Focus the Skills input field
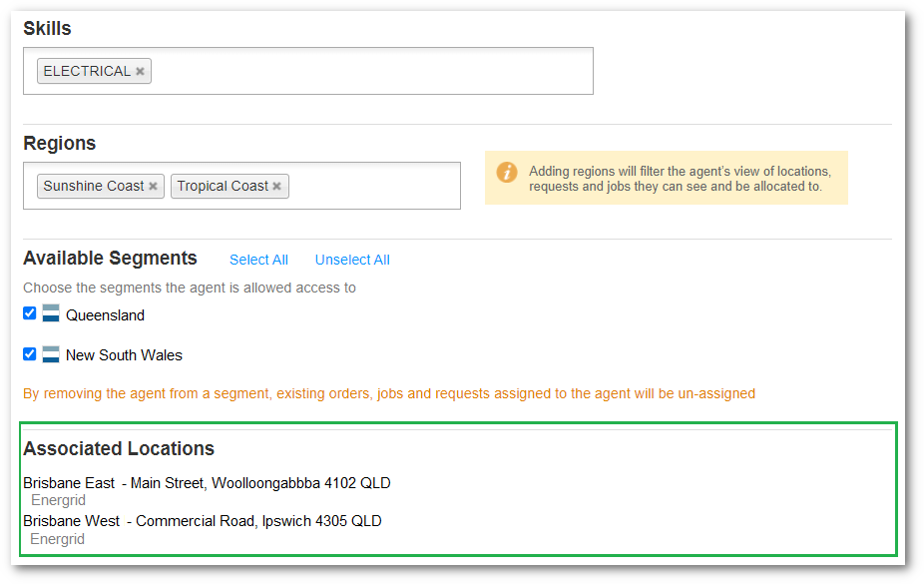Screen dimensions: 924x584 (369, 72)
